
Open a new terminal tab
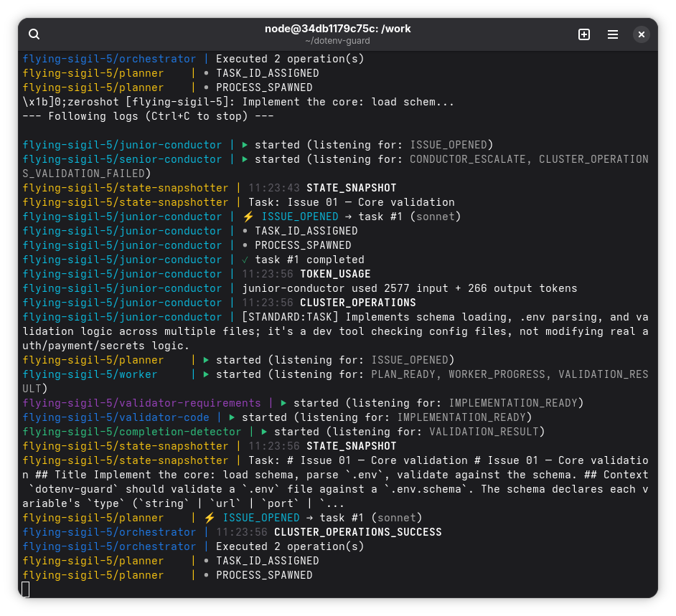(583, 34)
